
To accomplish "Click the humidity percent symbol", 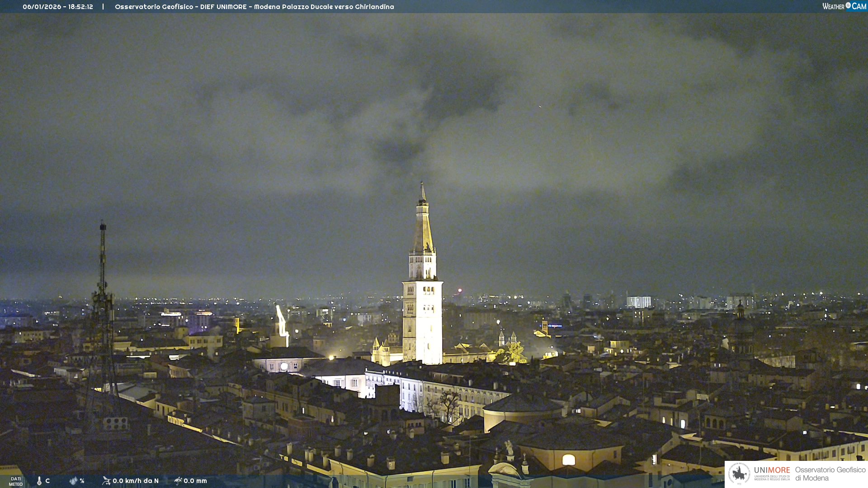I will [82, 481].
